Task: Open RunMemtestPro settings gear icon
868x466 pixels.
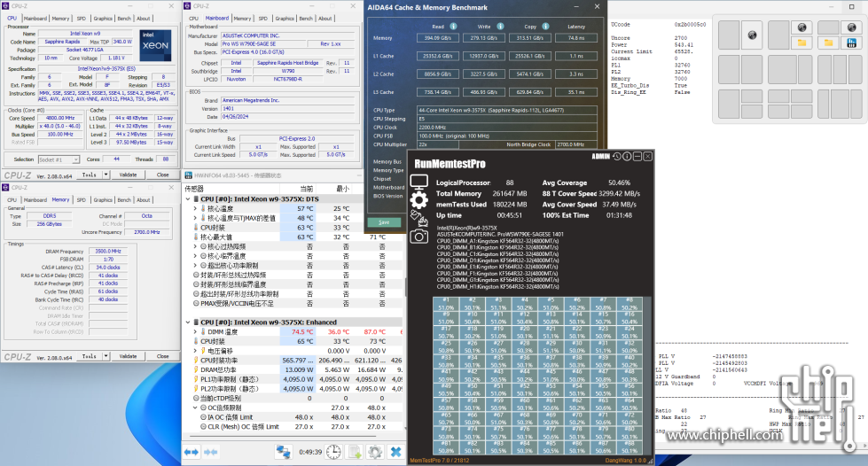Action: pyautogui.click(x=419, y=200)
